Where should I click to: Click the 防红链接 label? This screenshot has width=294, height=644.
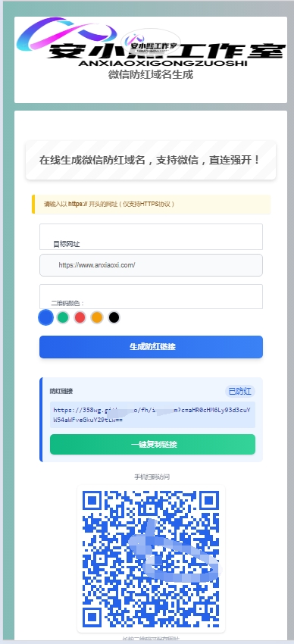61,392
